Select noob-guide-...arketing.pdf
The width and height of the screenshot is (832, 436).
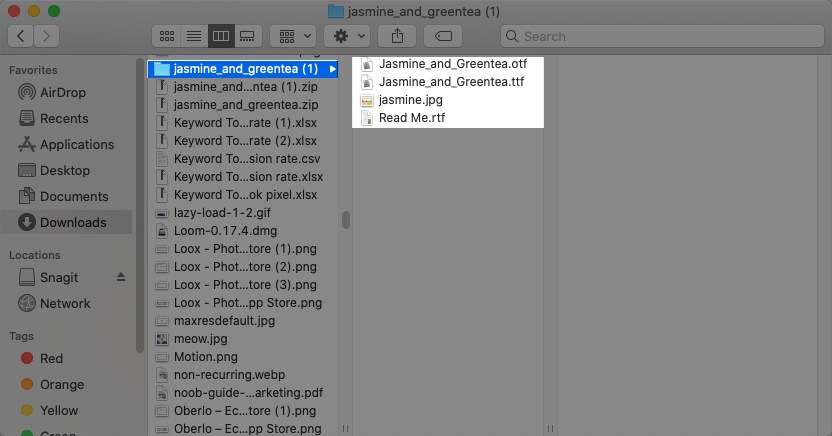(242, 394)
